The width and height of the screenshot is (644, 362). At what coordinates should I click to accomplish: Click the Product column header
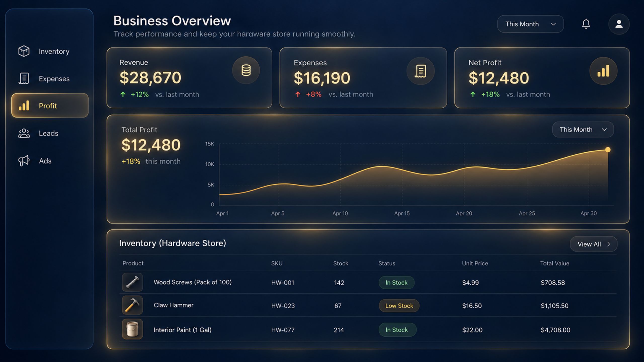(133, 263)
